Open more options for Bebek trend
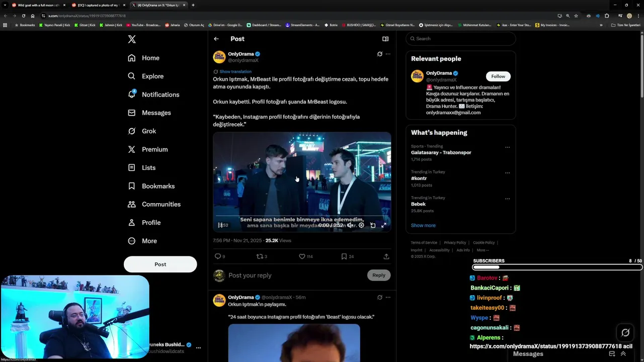 pyautogui.click(x=507, y=199)
